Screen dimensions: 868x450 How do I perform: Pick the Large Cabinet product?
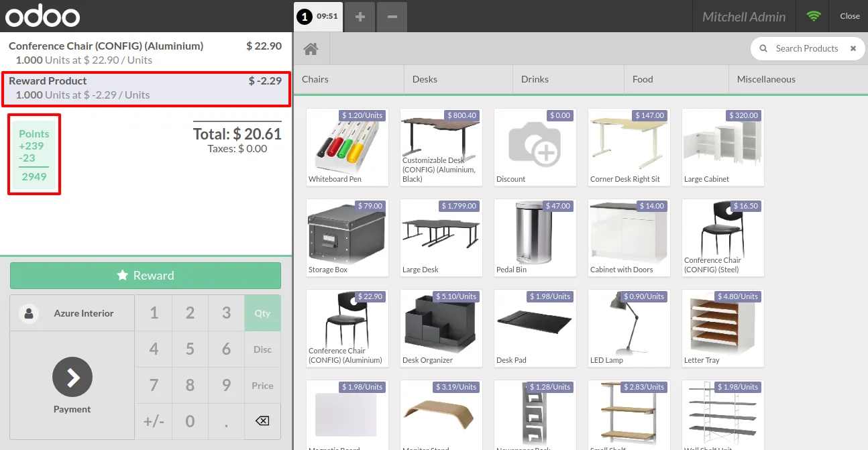723,148
